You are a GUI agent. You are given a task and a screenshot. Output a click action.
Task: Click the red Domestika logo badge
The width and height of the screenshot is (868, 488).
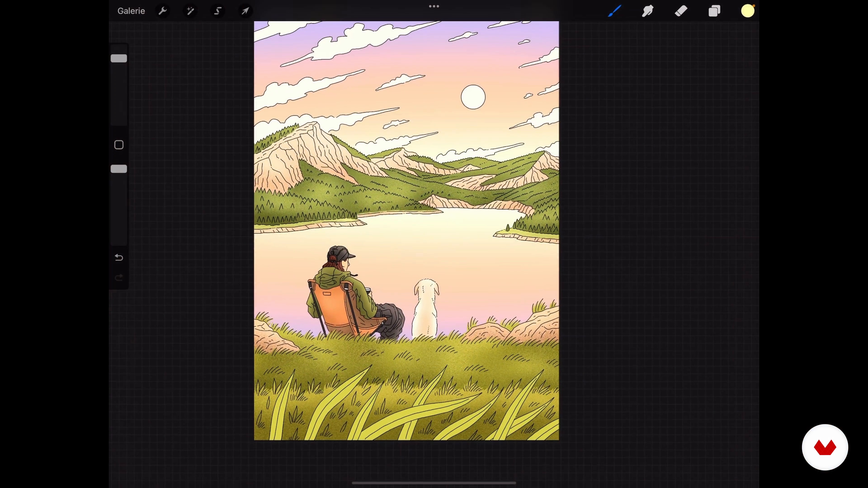[x=825, y=447]
